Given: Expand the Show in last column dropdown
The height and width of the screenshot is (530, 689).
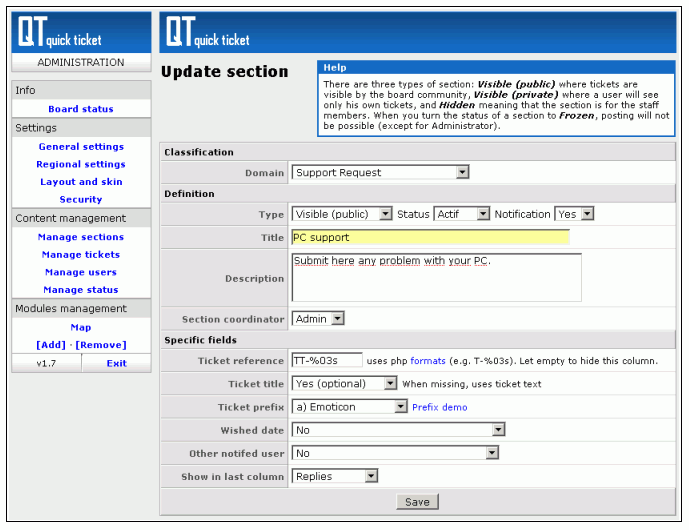Looking at the screenshot, I should click(x=335, y=476).
